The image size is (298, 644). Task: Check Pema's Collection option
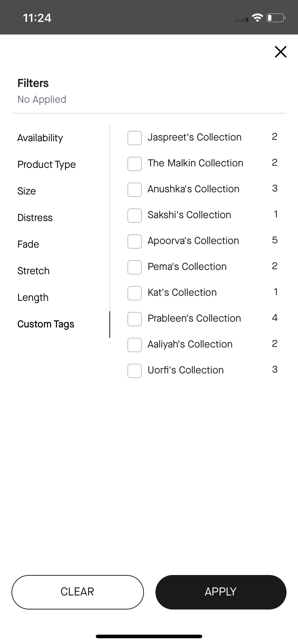coord(135,267)
